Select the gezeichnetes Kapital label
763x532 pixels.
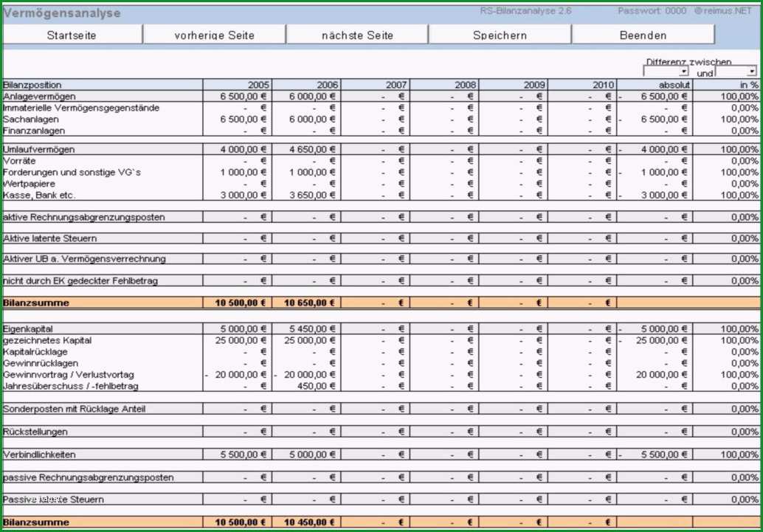coord(47,340)
